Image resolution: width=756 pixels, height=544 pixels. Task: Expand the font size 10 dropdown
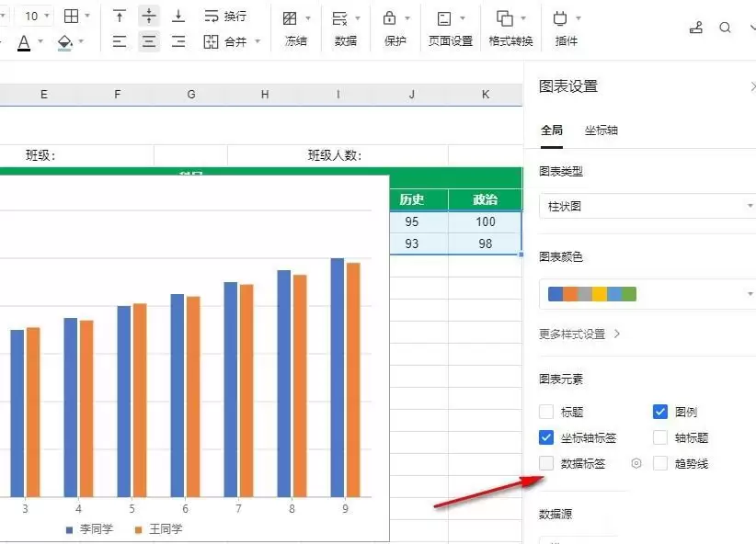click(47, 17)
